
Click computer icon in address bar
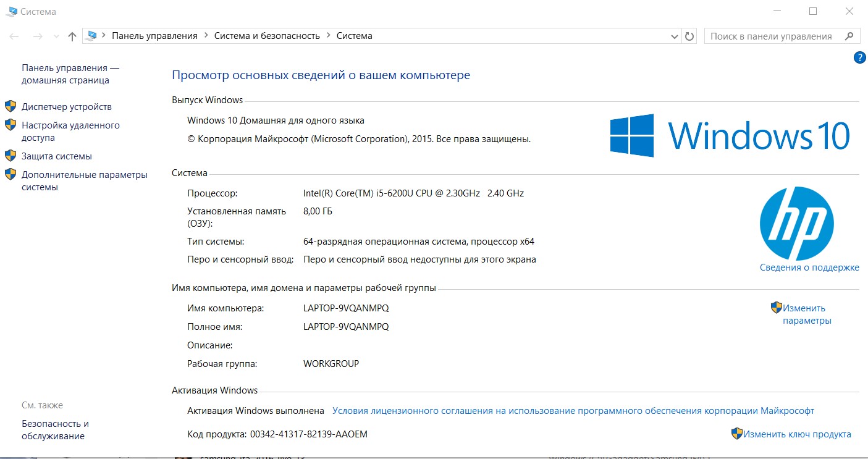coord(93,36)
